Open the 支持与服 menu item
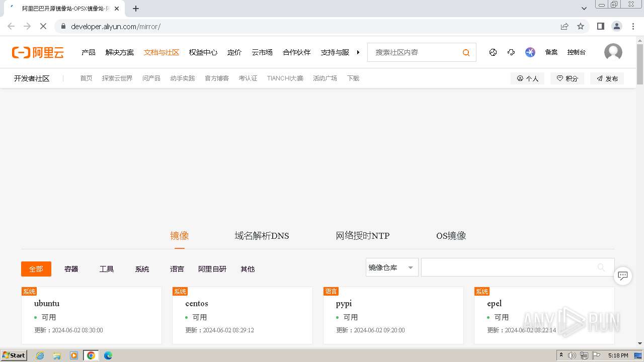Screen dimensions: 644x362 point(335,52)
